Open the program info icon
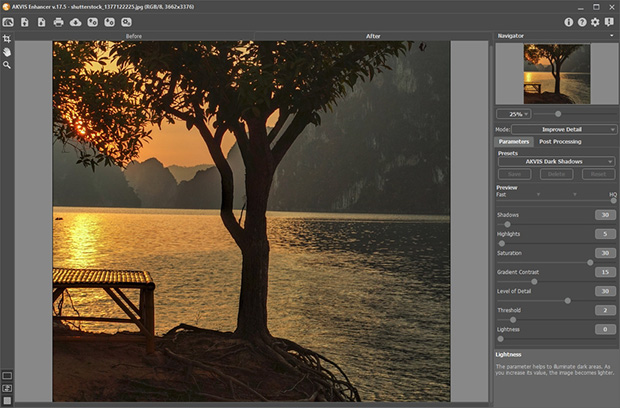The image size is (620, 408). (569, 22)
